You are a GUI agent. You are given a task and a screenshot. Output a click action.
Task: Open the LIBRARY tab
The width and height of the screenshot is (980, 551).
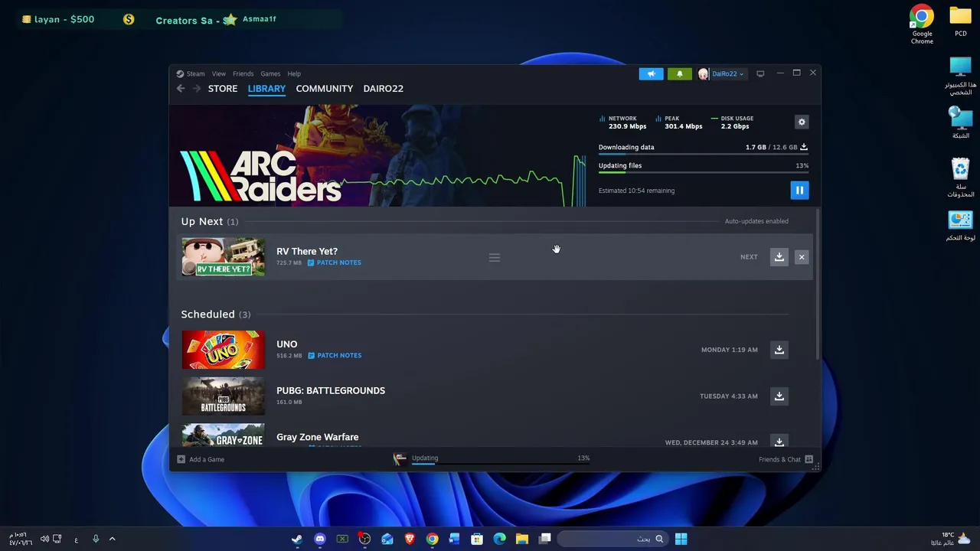tap(266, 89)
